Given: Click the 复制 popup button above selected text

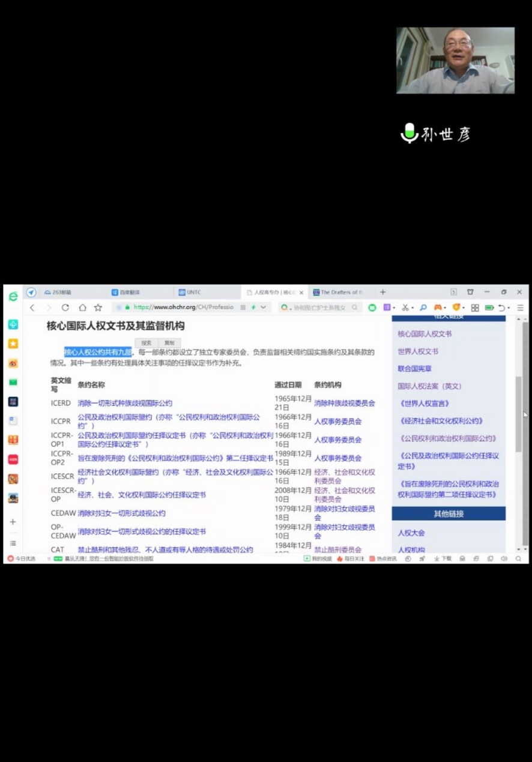Looking at the screenshot, I should pyautogui.click(x=169, y=343).
